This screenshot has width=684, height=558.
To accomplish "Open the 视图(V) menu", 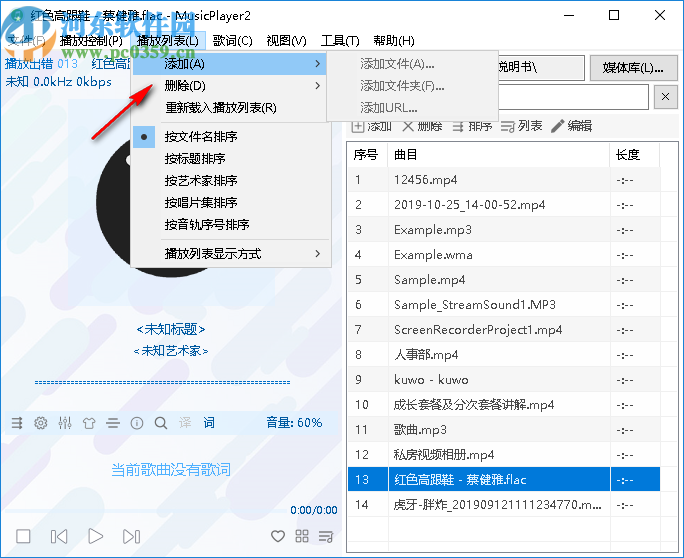I will click(x=287, y=41).
